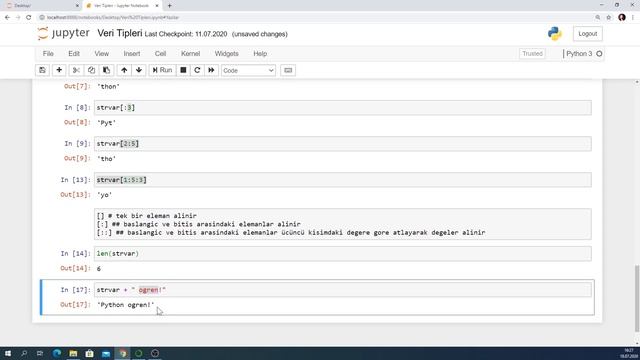
Task: Open Microsoft Edge from taskbar
Action: [x=57, y=353]
